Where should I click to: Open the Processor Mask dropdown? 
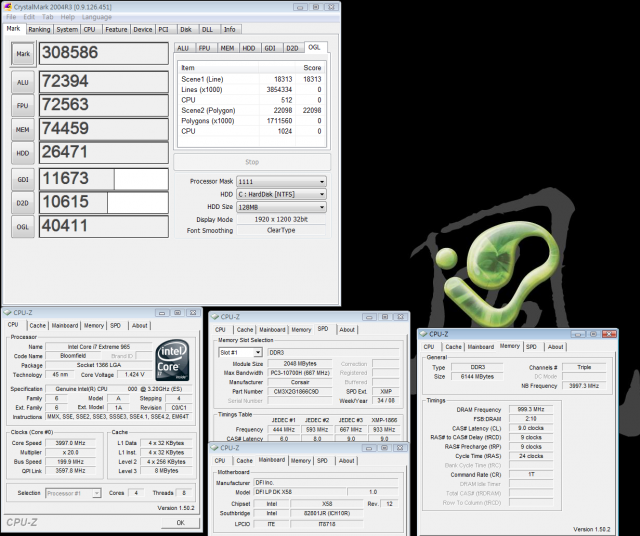click(x=281, y=181)
